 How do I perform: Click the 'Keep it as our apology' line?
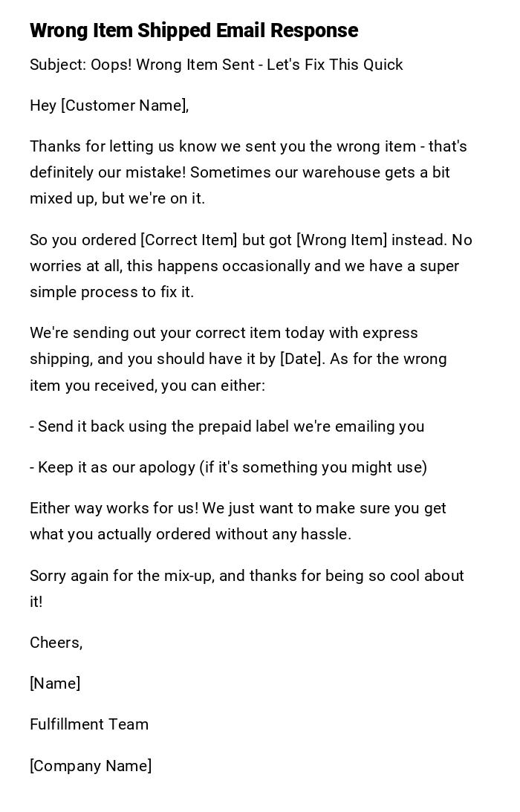click(229, 467)
